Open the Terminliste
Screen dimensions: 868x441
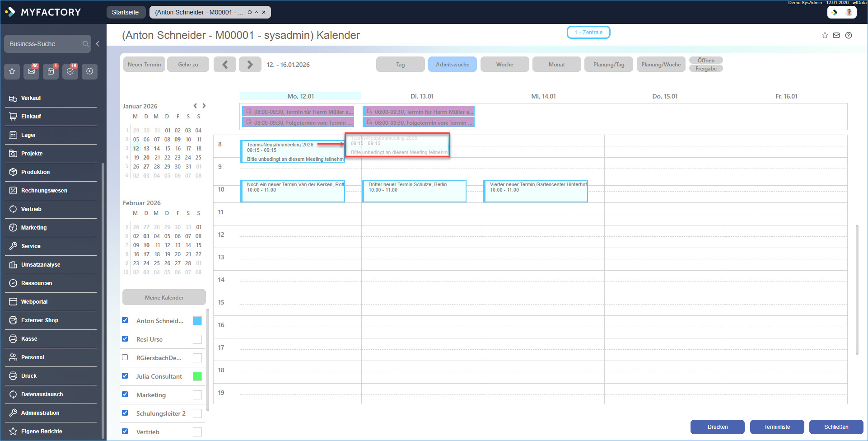point(777,427)
